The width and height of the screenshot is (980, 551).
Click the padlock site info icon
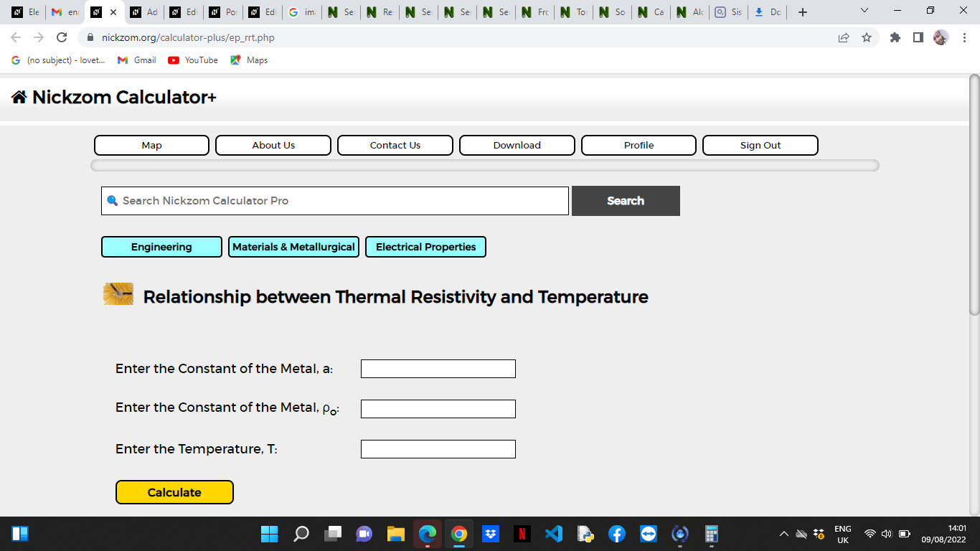pyautogui.click(x=90, y=37)
